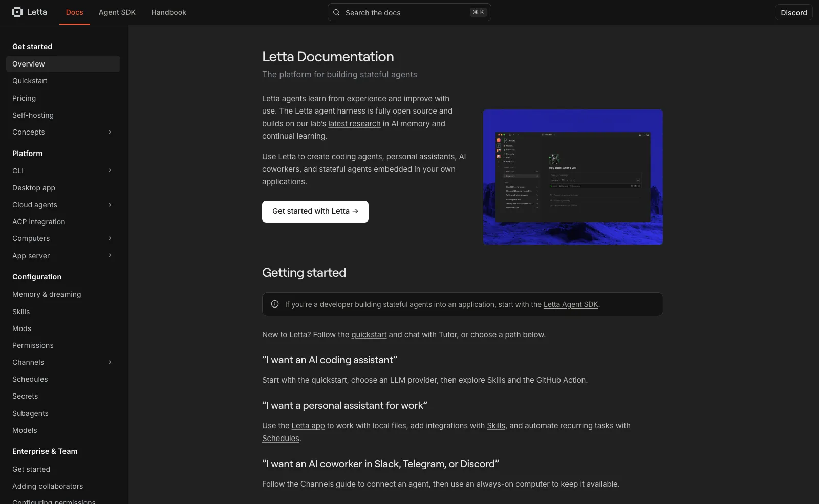The height and width of the screenshot is (504, 819).
Task: Open the Letta app link
Action: (x=308, y=426)
